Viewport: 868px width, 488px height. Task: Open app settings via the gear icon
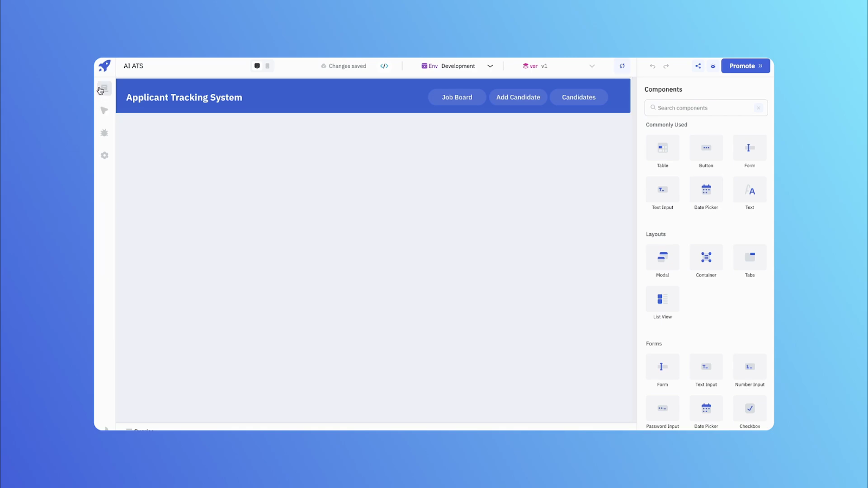coord(104,155)
